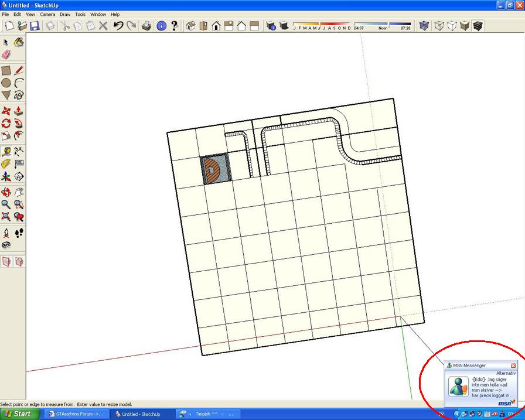Close the MSN Messenger notification popup
Image resolution: width=525 pixels, height=420 pixels.
[513, 366]
